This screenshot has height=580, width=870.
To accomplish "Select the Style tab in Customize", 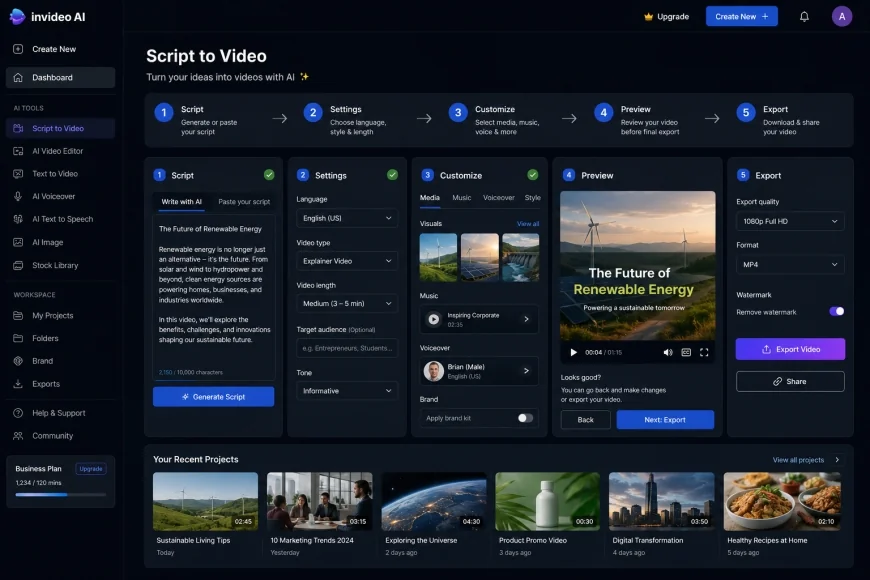I will (x=532, y=198).
